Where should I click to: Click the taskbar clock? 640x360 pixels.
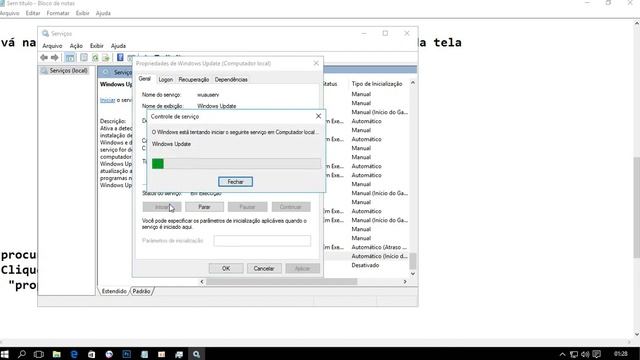point(620,354)
